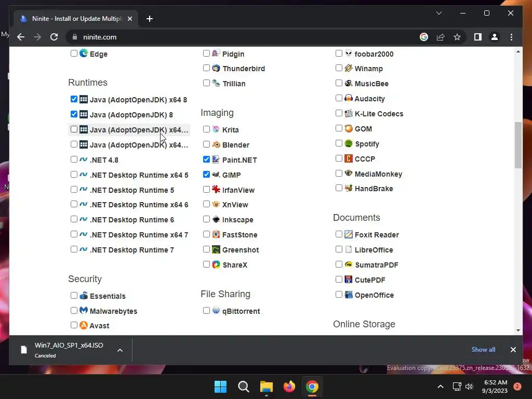The image size is (532, 399).
Task: Click the foobar2000 icon
Action: 349,54
